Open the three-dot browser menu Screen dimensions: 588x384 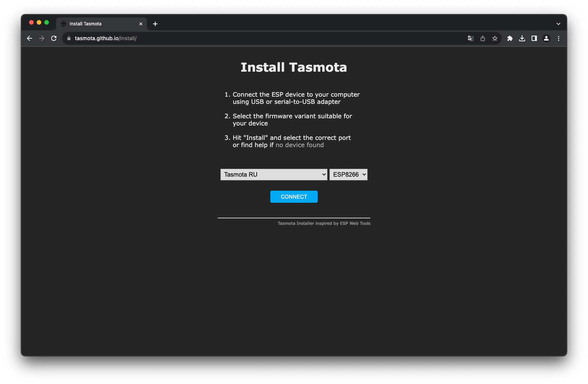point(558,38)
